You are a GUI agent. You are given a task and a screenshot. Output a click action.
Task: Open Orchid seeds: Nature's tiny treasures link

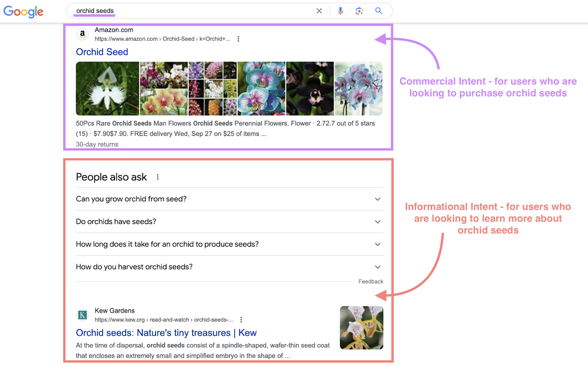(x=166, y=333)
